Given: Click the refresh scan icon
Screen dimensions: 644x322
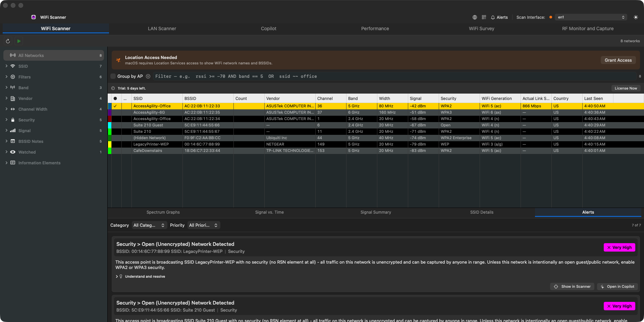Looking at the screenshot, I should pyautogui.click(x=8, y=41).
